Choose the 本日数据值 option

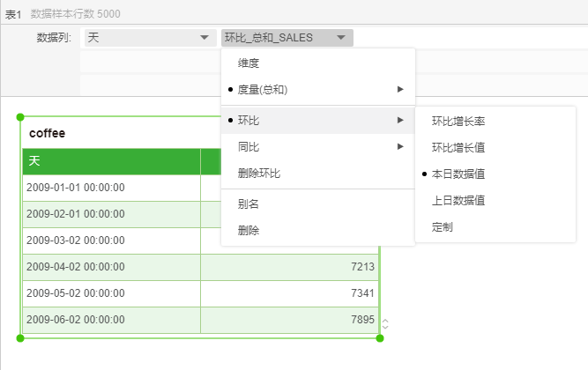[458, 174]
